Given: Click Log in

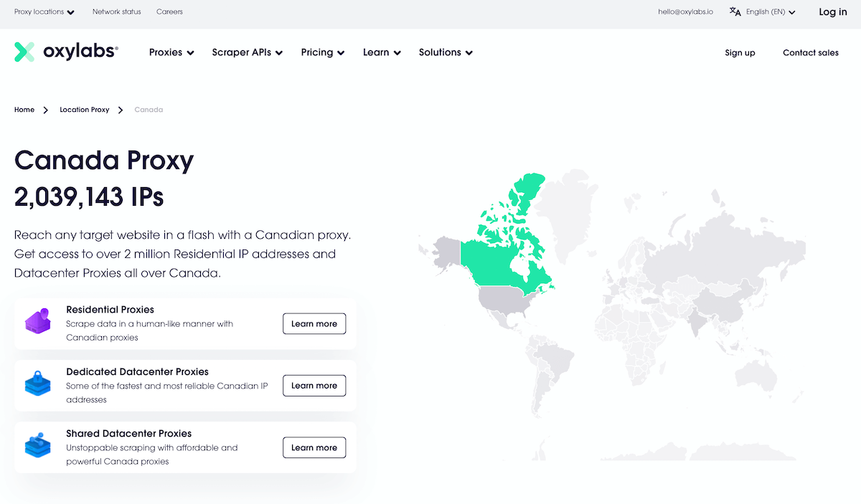Looking at the screenshot, I should click(833, 11).
